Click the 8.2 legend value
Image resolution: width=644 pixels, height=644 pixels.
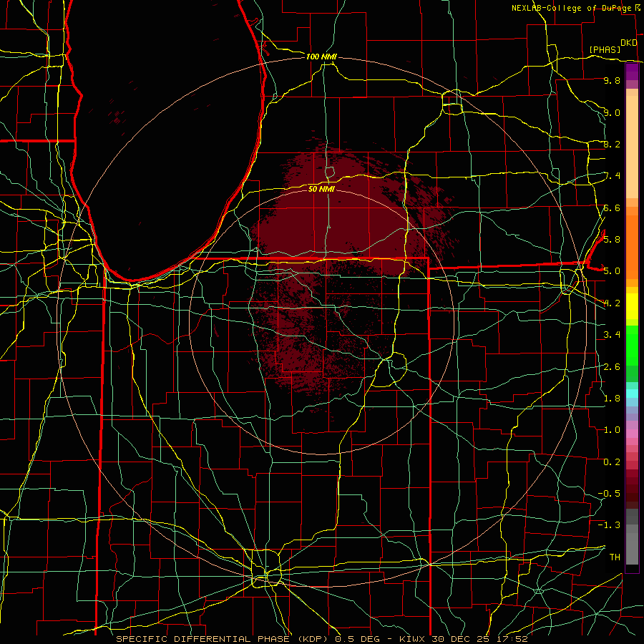pyautogui.click(x=612, y=144)
